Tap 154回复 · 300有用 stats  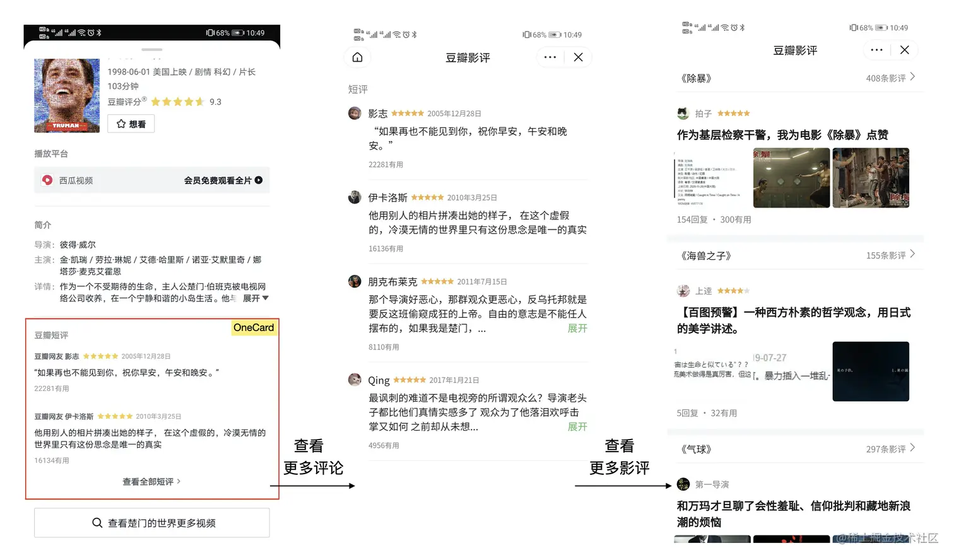click(x=714, y=219)
